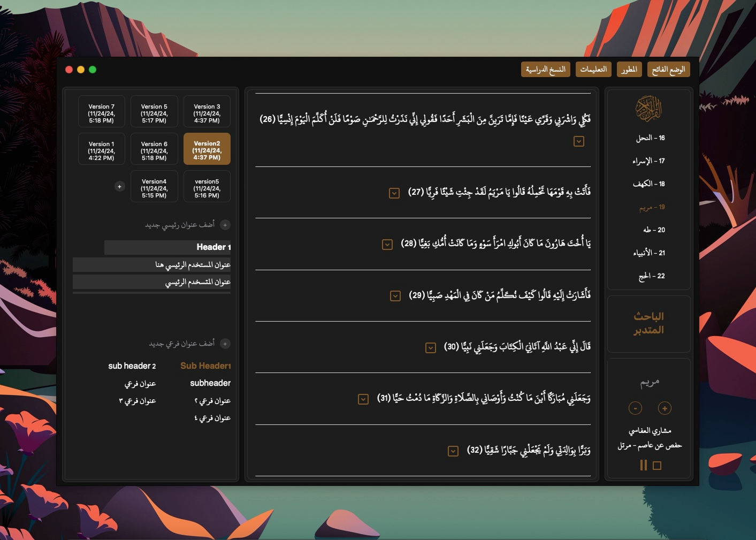Select عنوان فرعي item under sub header 2
The width and height of the screenshot is (756, 540).
(x=140, y=384)
